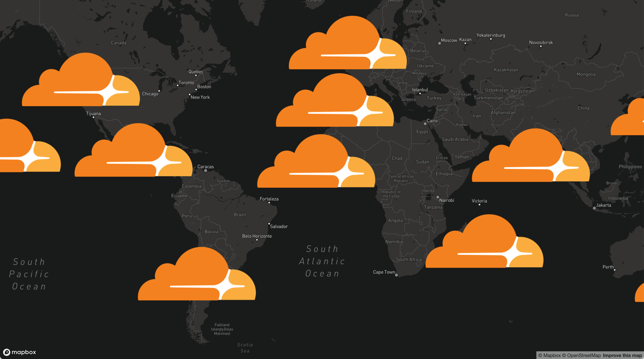The height and width of the screenshot is (359, 644).
Task: Click the Moscow city dot
Action: click(440, 43)
